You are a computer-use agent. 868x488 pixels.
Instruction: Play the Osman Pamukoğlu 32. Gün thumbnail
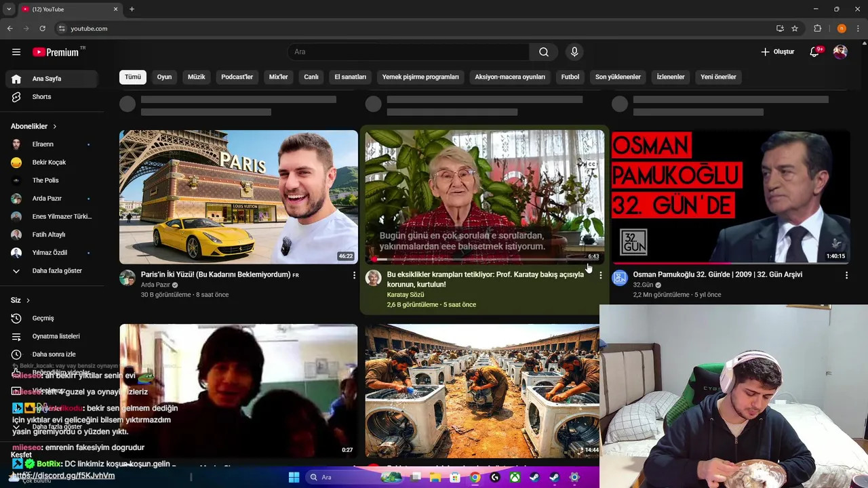point(730,197)
